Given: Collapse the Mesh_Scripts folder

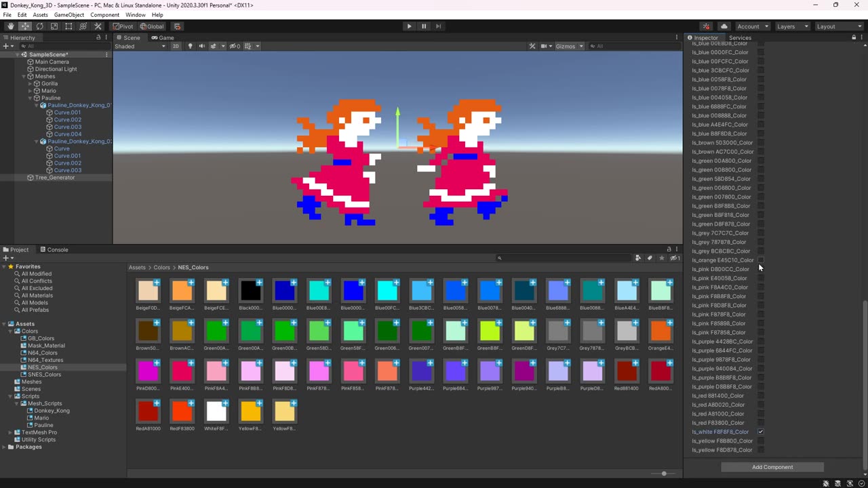Looking at the screenshot, I should click(18, 403).
